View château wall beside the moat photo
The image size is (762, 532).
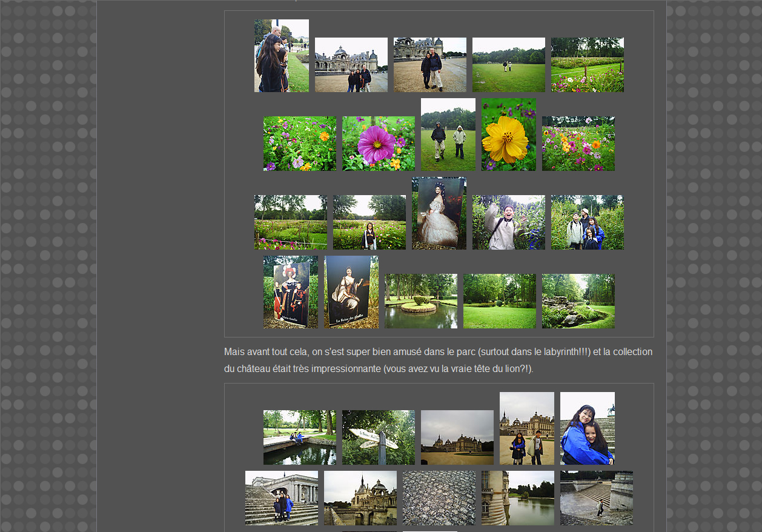(x=518, y=498)
